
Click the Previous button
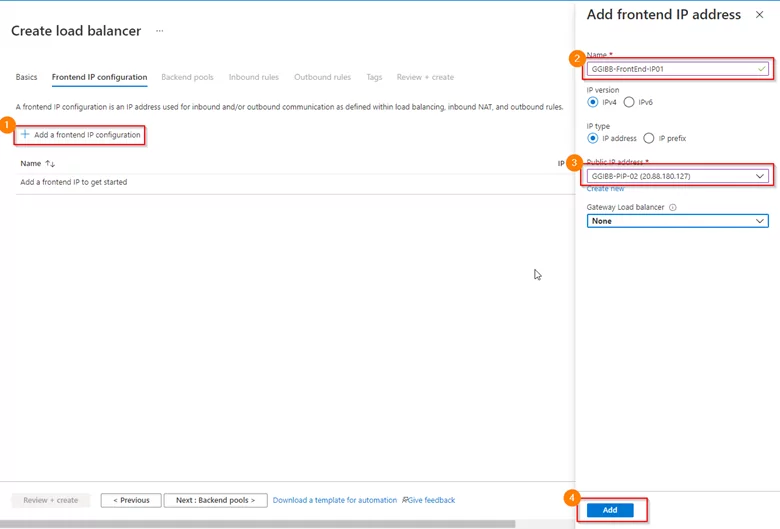[131, 500]
